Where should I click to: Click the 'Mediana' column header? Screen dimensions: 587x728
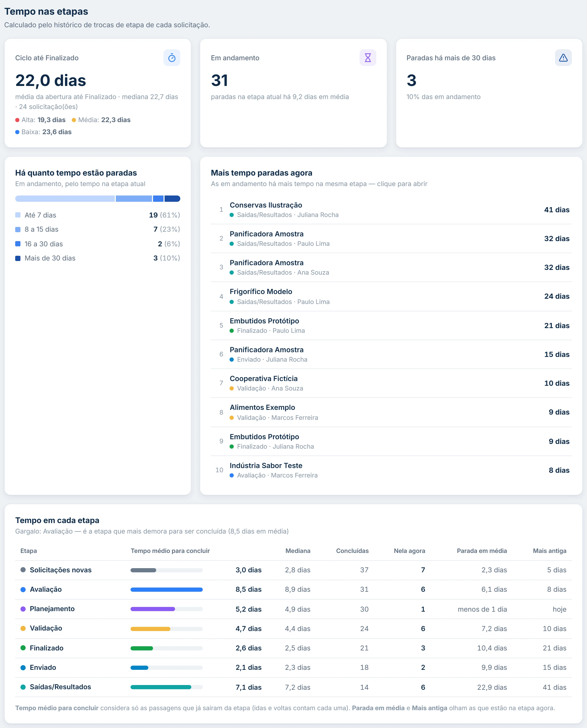(297, 551)
